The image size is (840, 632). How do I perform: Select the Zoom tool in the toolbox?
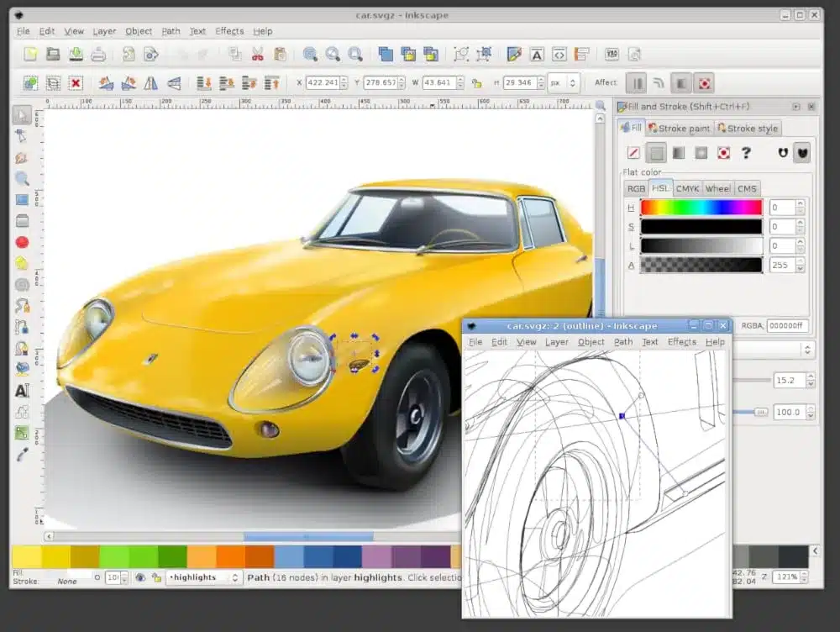23,179
